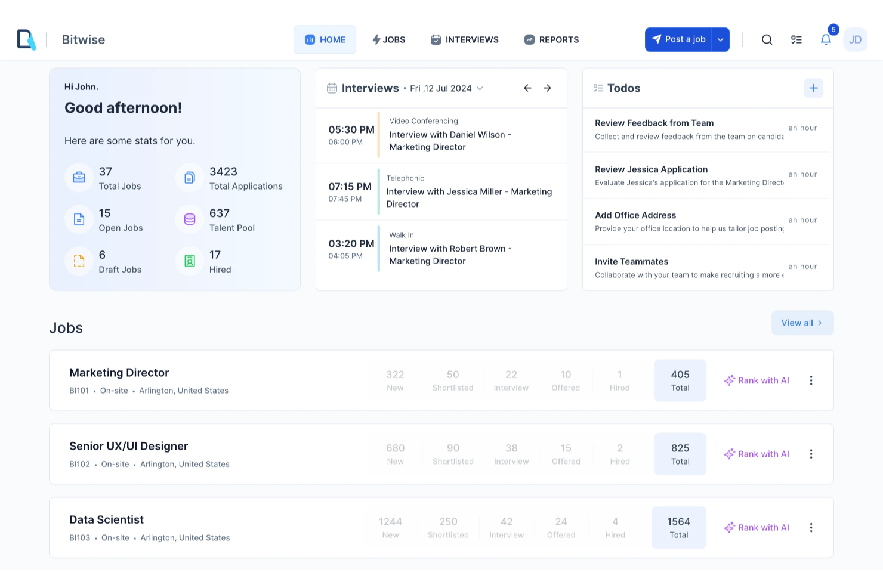This screenshot has width=883, height=588.
Task: Open the search icon in header
Action: 767,39
